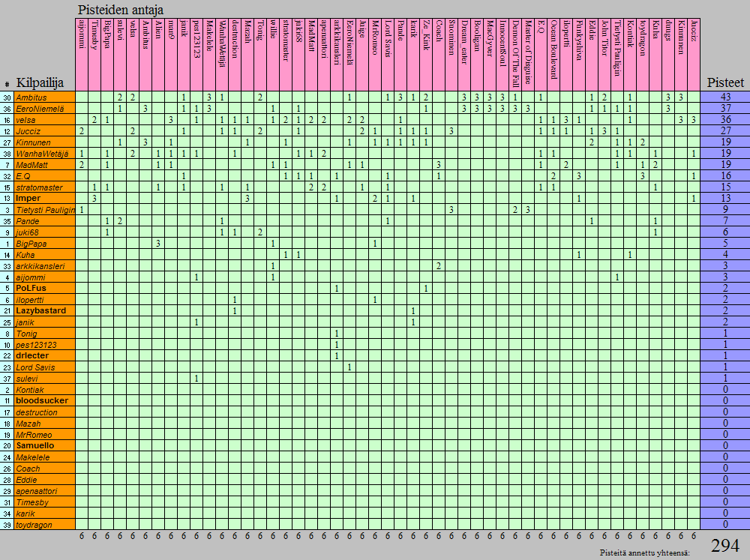Select the Dream_eater column header
Image resolution: width=750 pixels, height=560 pixels.
click(x=464, y=55)
